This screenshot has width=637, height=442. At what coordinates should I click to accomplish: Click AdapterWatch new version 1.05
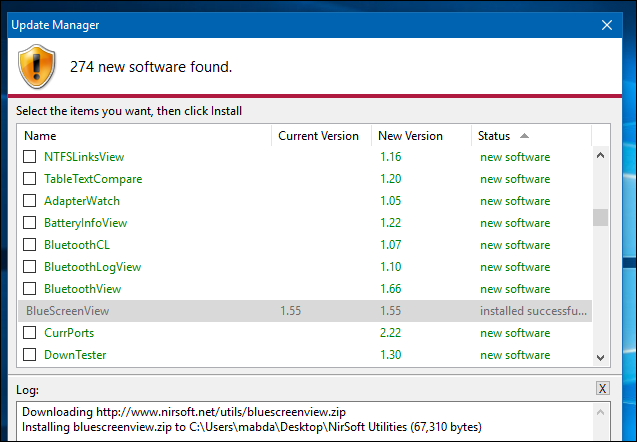[x=391, y=201]
